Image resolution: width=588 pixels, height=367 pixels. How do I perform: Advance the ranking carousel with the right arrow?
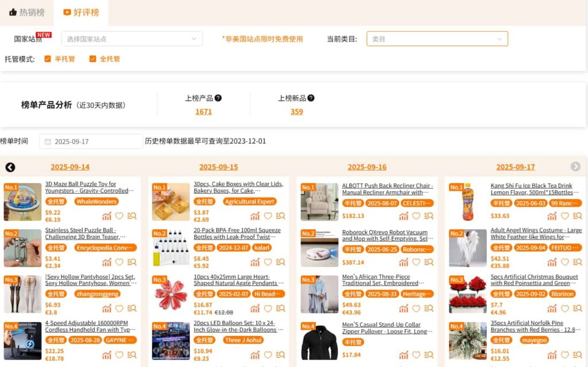point(575,167)
